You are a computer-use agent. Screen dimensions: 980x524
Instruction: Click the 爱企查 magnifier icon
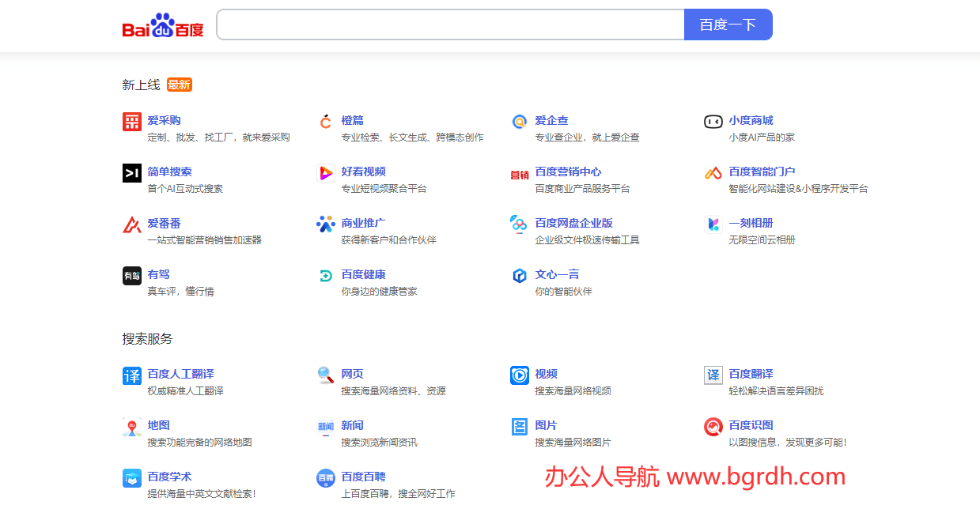519,121
